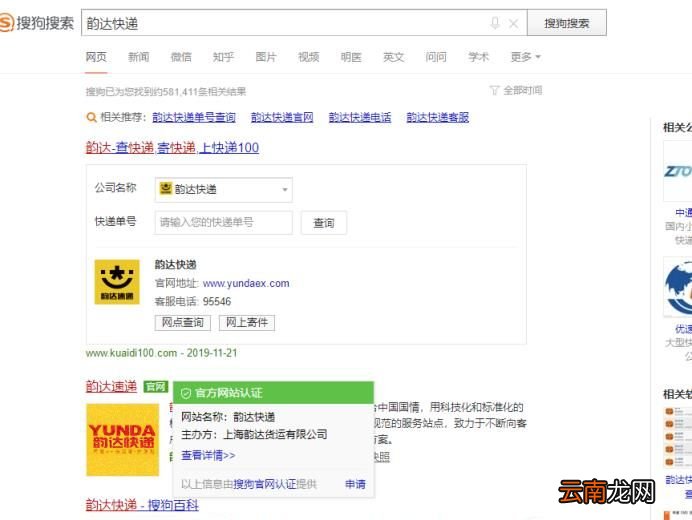Click the yellow 韵达快递 smiley logo
This screenshot has height=520, width=692.
pos(117,282)
